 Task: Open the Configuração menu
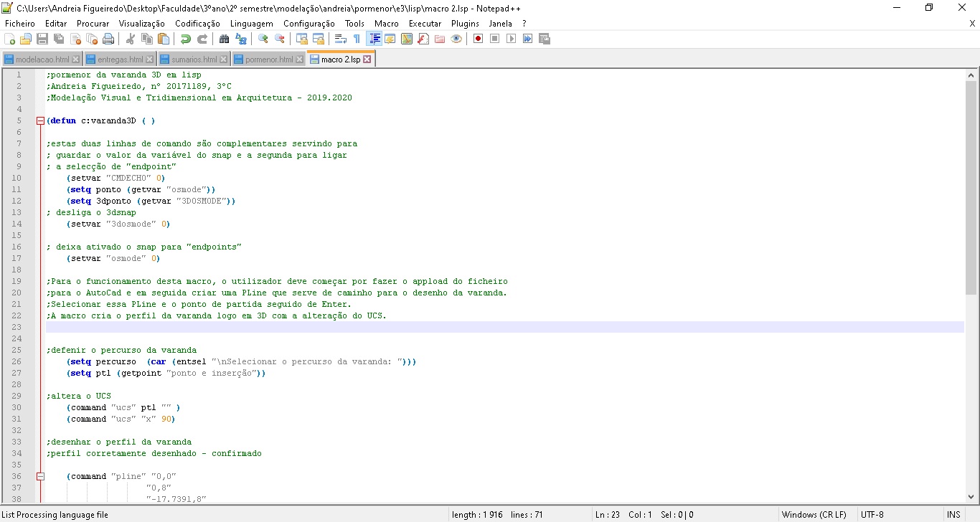309,24
